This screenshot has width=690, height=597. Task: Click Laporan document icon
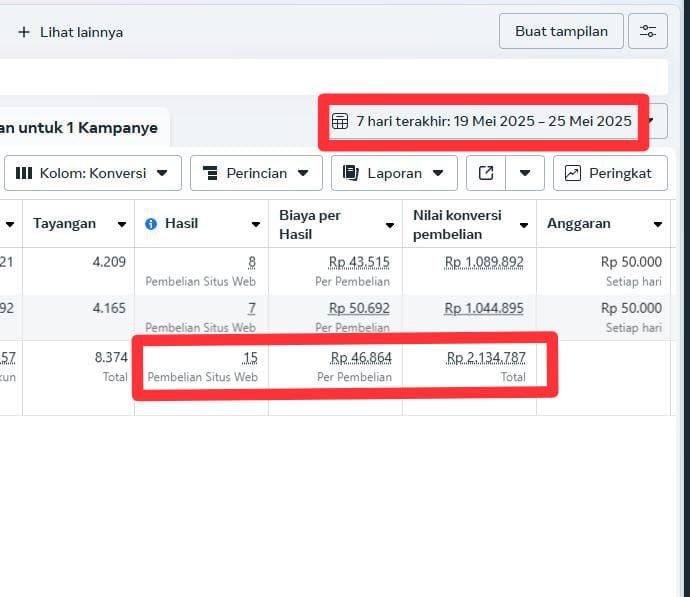tap(351, 173)
